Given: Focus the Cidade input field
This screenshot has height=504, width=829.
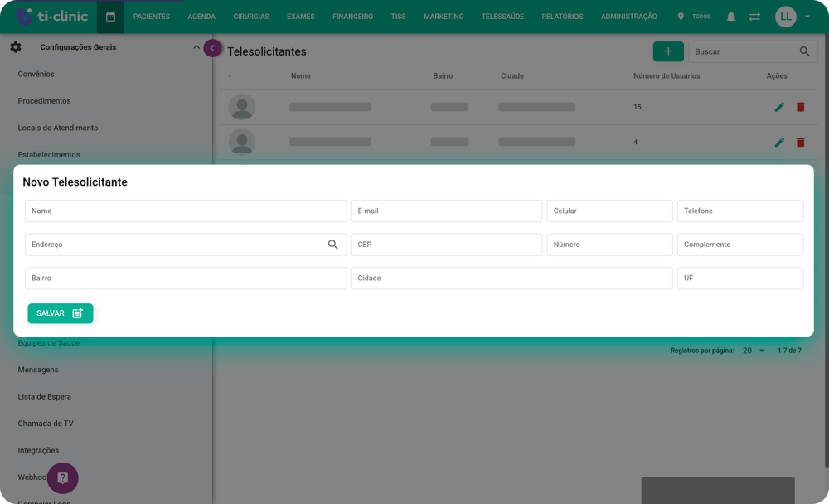Looking at the screenshot, I should click(x=511, y=279).
